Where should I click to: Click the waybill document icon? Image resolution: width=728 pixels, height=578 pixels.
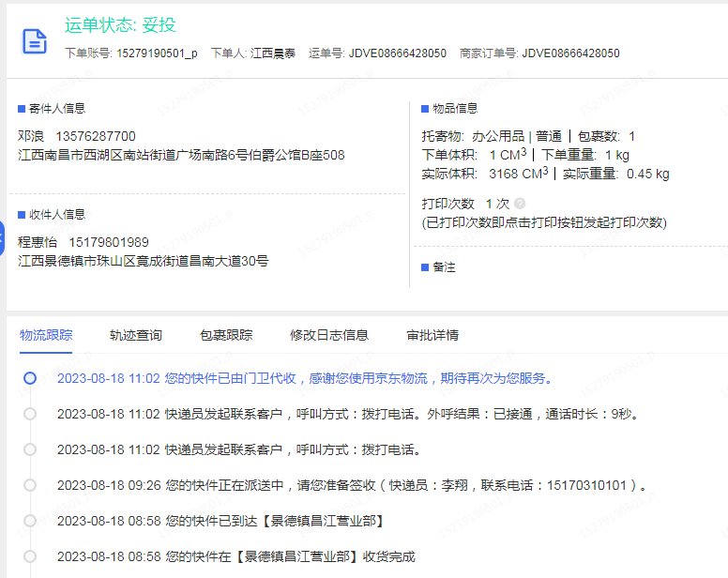pyautogui.click(x=35, y=40)
